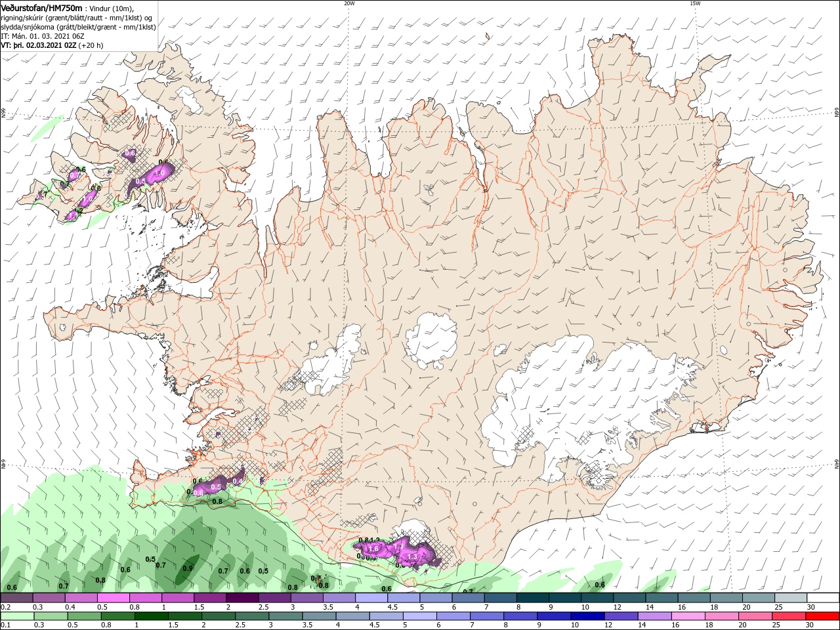Screen dimensions: 840x630
Task: Click the rigning/skúrir legend description line
Action: coord(76,18)
